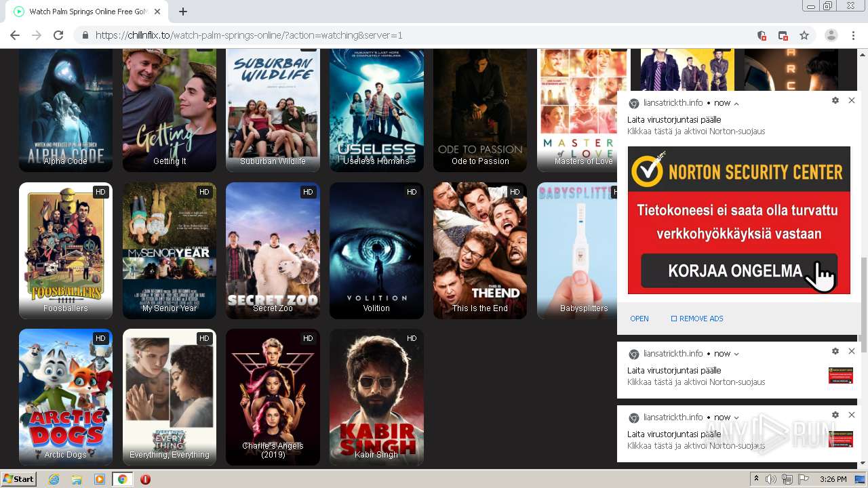The width and height of the screenshot is (868, 488).
Task: Open settings gear of the second liansatrickth notification
Action: (x=835, y=351)
